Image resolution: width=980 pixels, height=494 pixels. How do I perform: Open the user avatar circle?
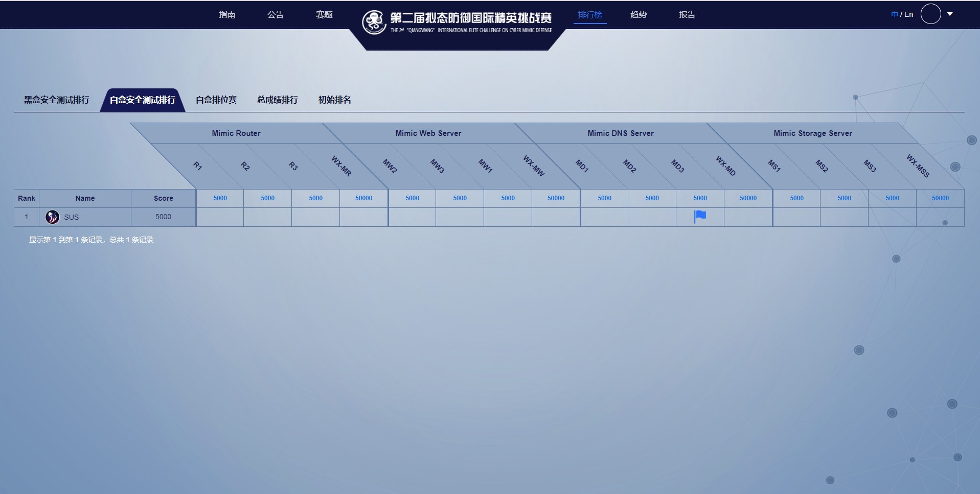tap(930, 14)
